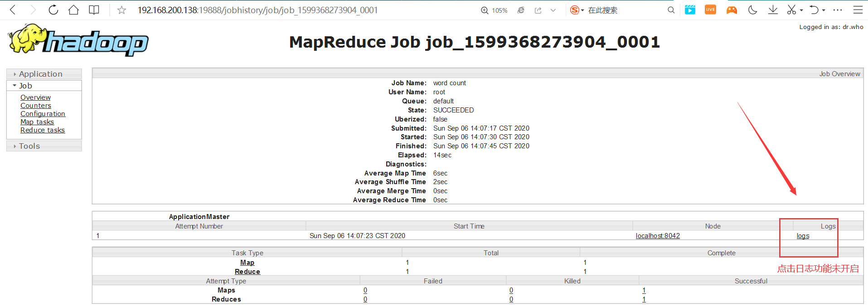Image resolution: width=868 pixels, height=307 pixels.
Task: Toggle night mode moon icon
Action: 752,10
